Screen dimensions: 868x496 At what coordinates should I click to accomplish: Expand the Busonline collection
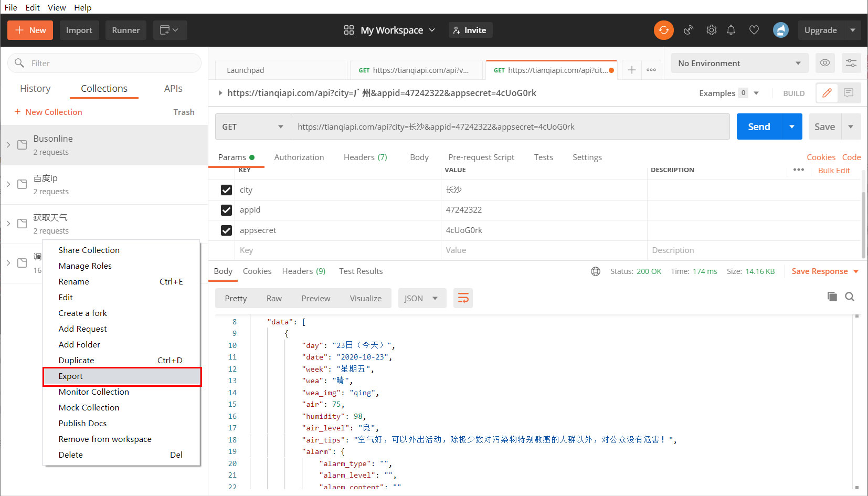click(8, 145)
